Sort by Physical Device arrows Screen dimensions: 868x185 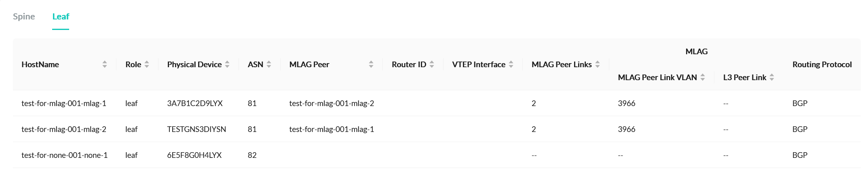point(227,64)
